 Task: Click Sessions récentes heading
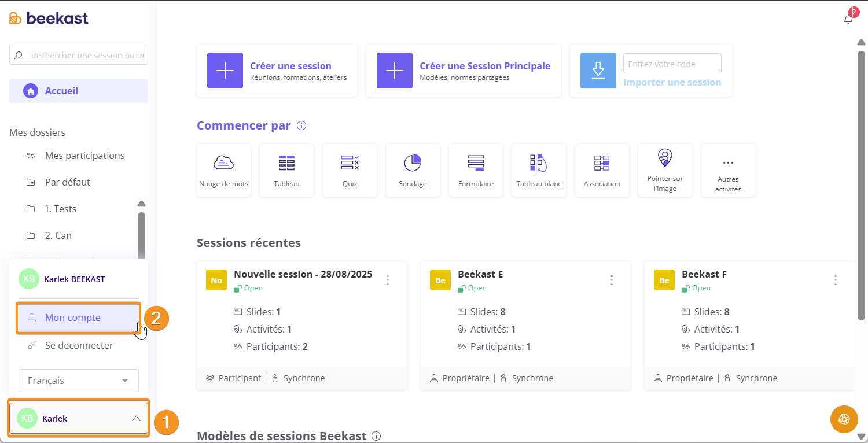click(249, 242)
